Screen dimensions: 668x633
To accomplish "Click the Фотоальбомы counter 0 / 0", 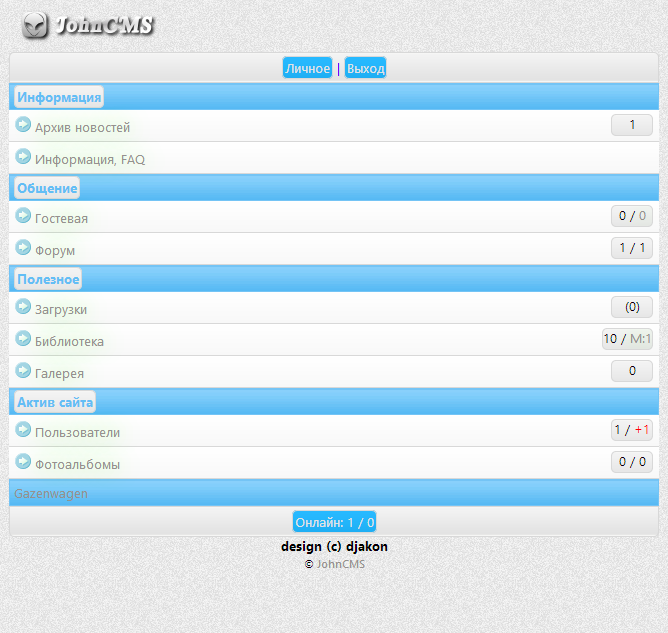I will click(x=632, y=462).
